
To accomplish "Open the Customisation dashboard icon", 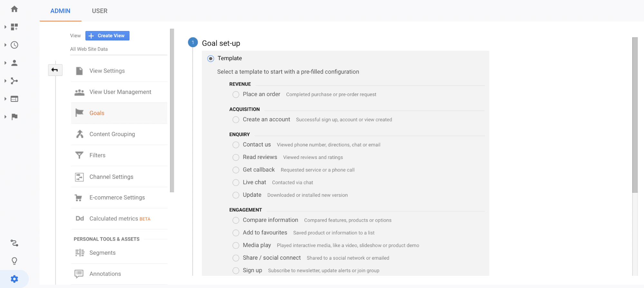I will tap(14, 27).
